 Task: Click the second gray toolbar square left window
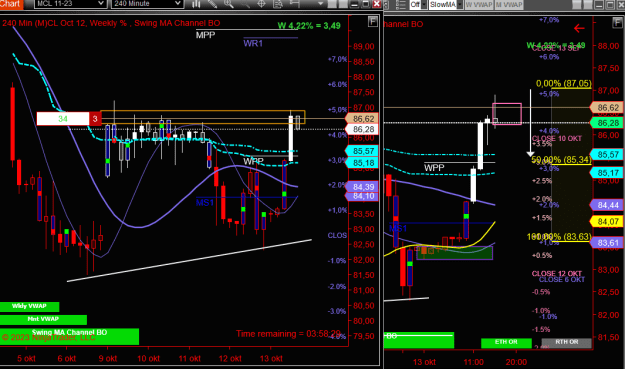(x=343, y=4)
